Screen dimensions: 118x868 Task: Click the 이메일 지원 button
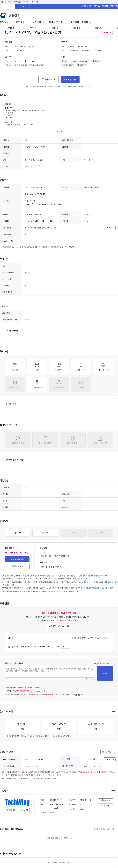tap(17, 566)
